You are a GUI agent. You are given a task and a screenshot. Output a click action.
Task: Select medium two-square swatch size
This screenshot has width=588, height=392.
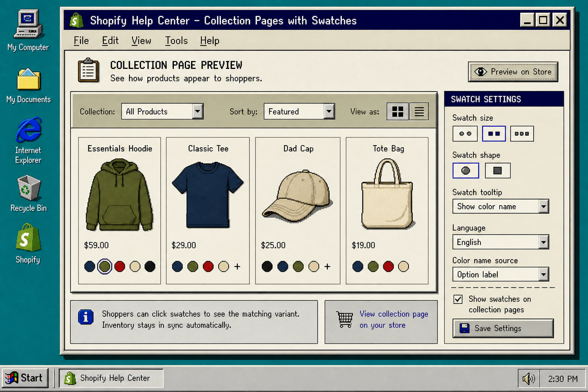494,134
